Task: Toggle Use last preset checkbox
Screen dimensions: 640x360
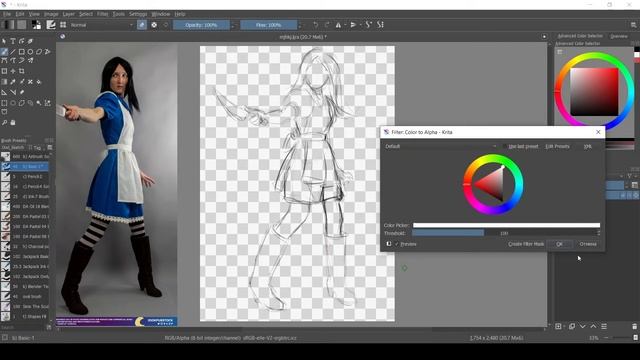Action: tap(505, 146)
